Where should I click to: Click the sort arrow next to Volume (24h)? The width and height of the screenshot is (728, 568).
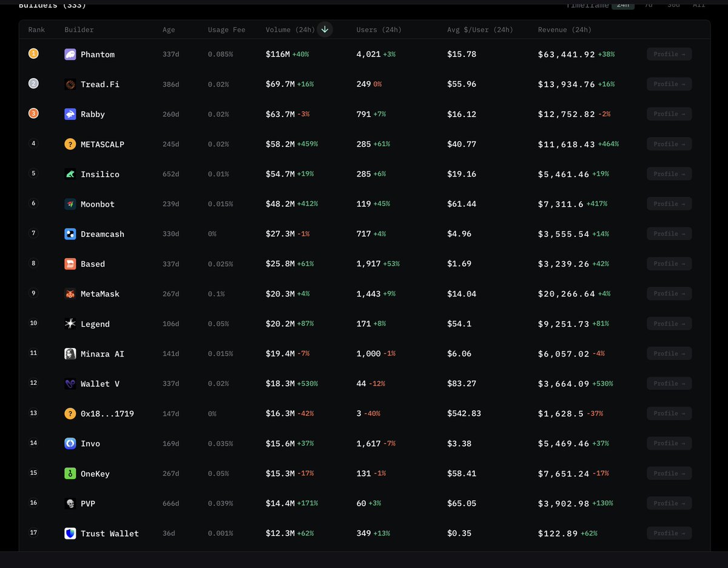[325, 30]
